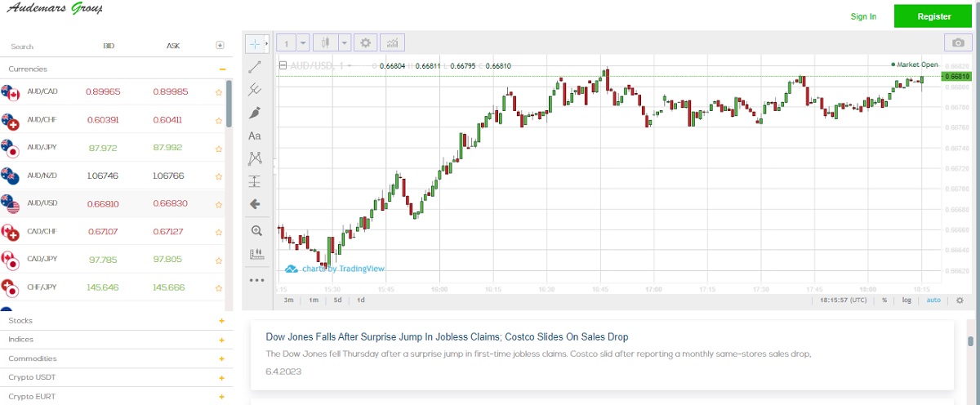Take a chart snapshot with camera

tap(956, 42)
